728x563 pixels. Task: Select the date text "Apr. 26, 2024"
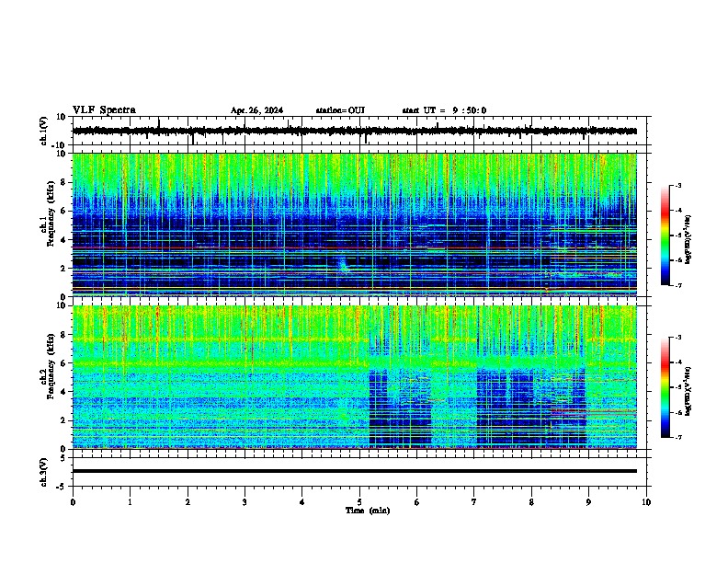(x=256, y=110)
